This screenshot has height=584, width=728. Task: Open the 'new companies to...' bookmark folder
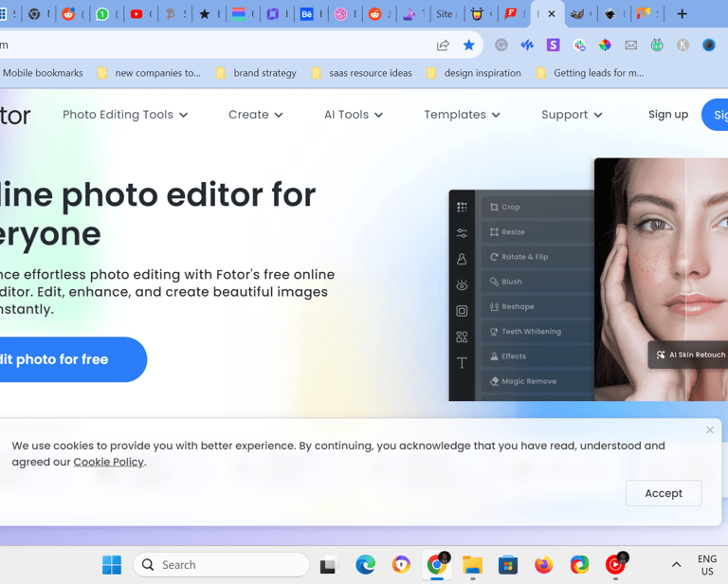pos(149,73)
